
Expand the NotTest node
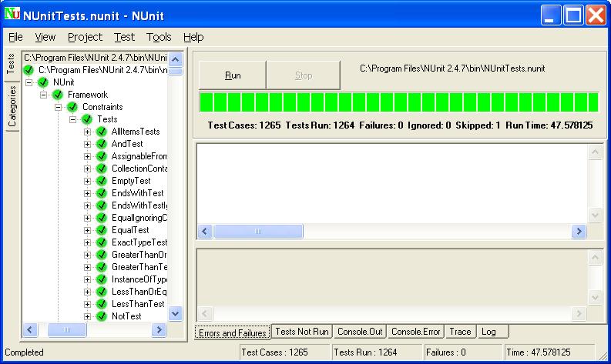click(x=87, y=317)
